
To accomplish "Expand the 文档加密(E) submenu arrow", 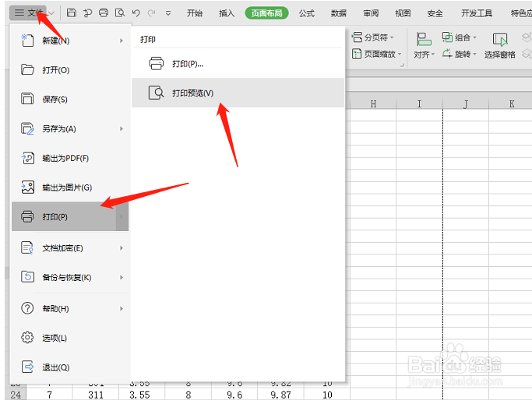I will (122, 248).
